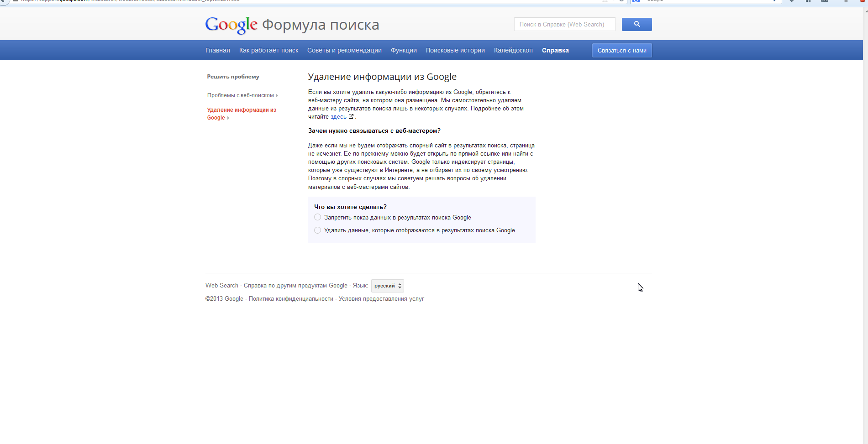Click the «Что вы хотите сделать?» question text
The width and height of the screenshot is (868, 444).
[x=350, y=207]
